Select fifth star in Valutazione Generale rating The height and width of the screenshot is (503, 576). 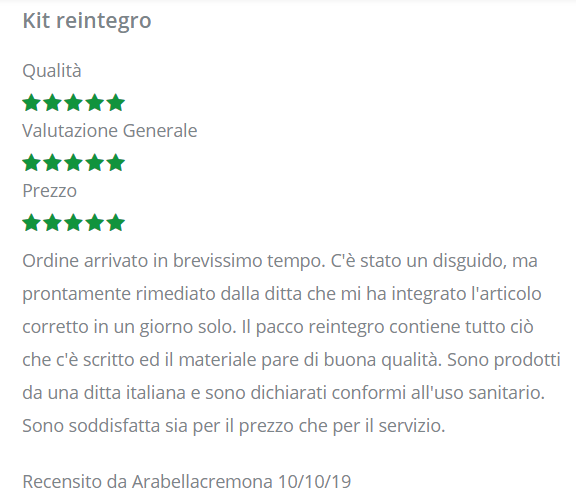tap(116, 162)
